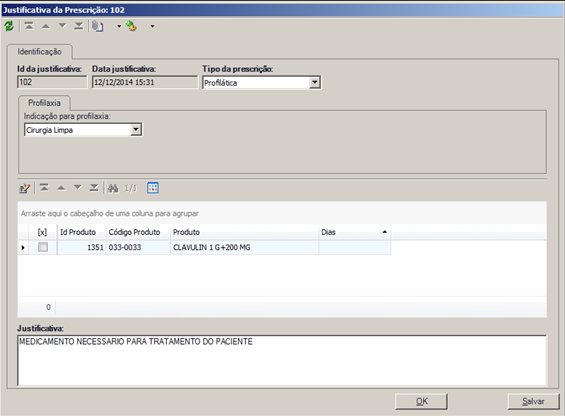Click the Id da justificativa field

(52, 82)
